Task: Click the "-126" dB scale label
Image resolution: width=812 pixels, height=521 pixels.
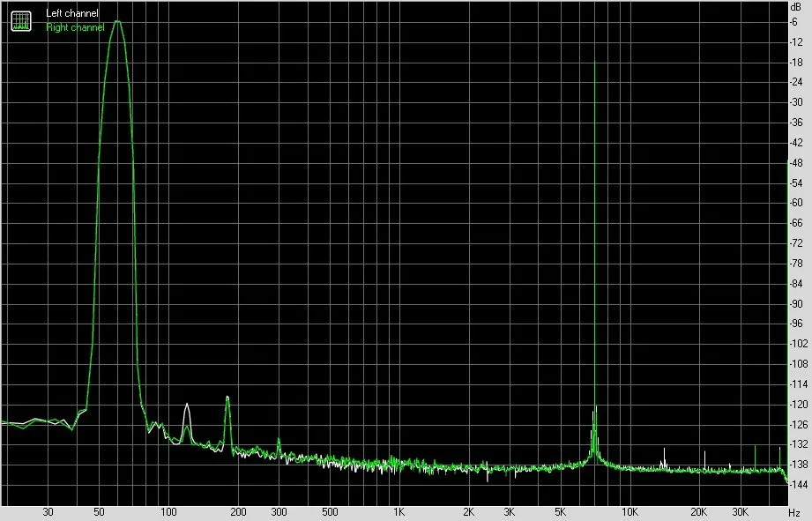Action: (x=798, y=424)
